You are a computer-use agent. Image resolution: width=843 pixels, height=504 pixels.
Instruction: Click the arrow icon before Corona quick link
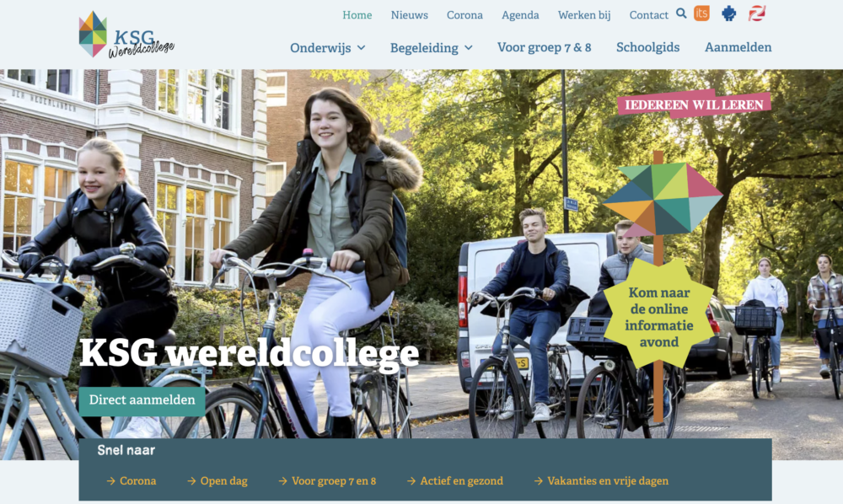tap(110, 481)
